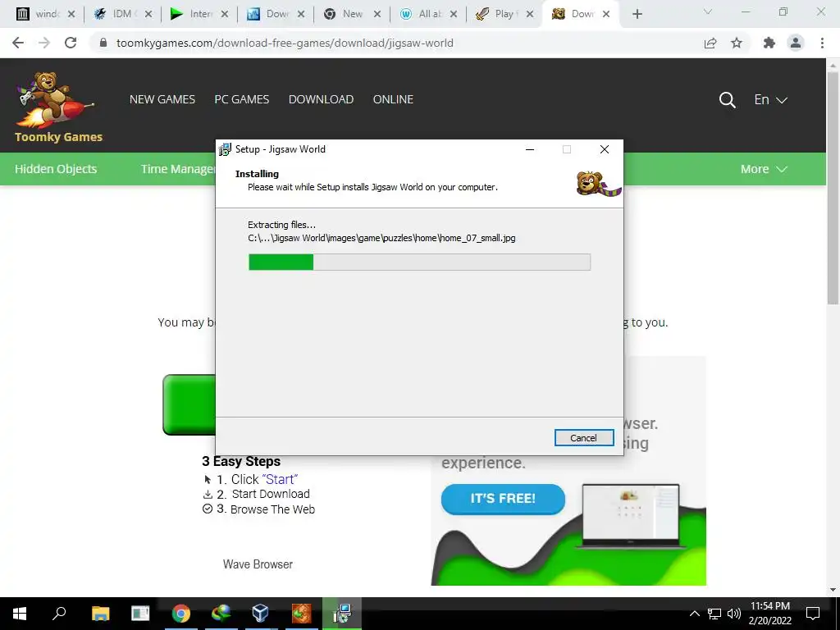Open Chrome from the taskbar
840x630 pixels.
tap(181, 614)
